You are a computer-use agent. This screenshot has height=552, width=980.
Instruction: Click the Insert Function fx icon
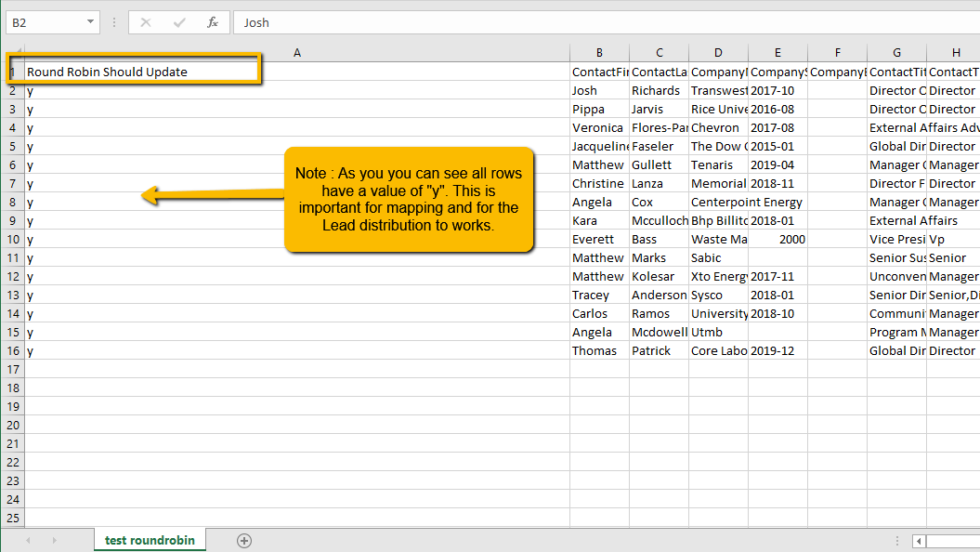click(212, 22)
